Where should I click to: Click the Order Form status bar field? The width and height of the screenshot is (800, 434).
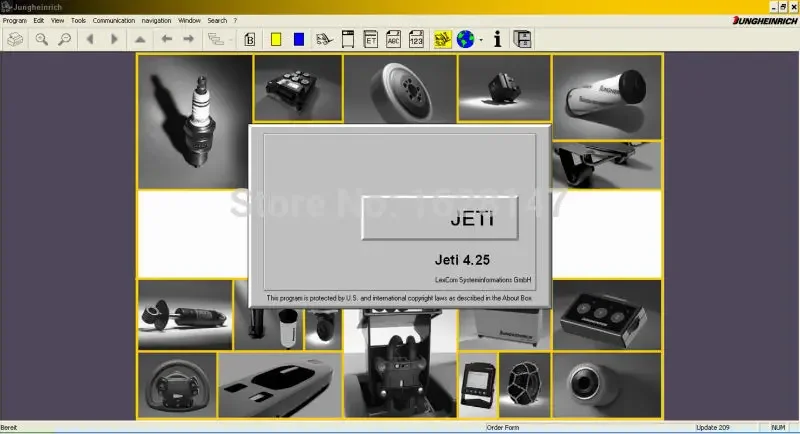coord(503,428)
